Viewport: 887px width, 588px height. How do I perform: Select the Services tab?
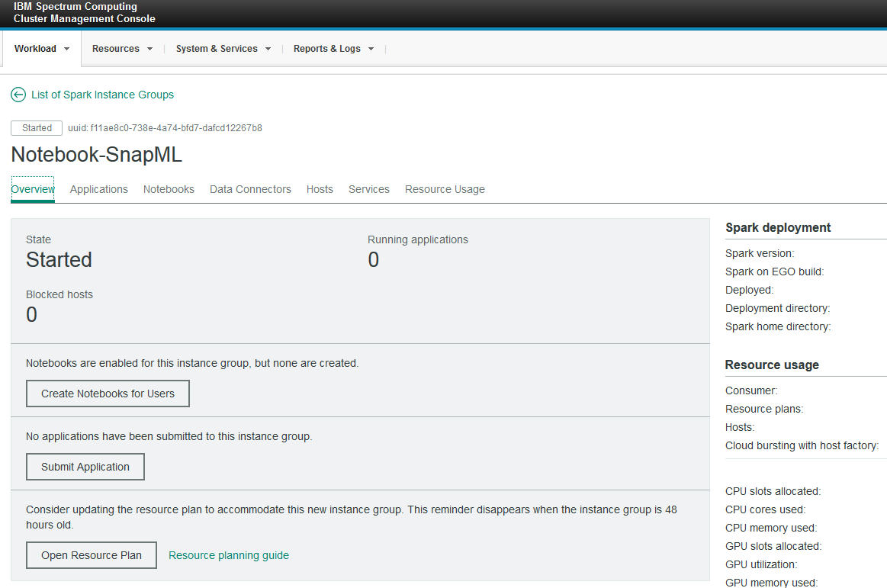pos(368,189)
